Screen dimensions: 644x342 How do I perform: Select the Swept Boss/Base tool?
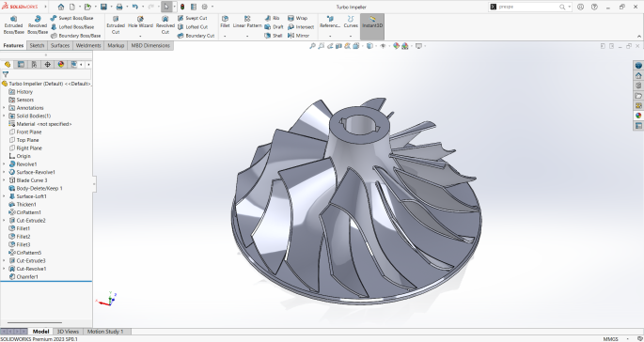coord(71,18)
